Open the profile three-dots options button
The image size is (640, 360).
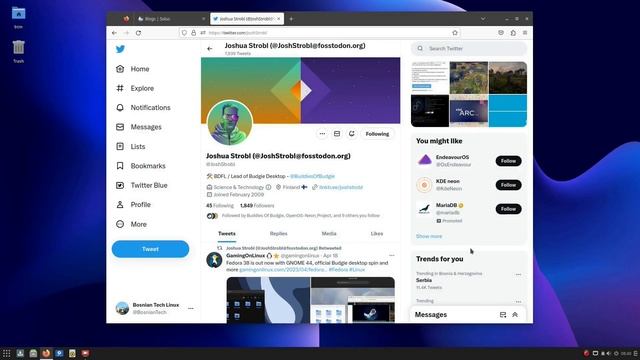click(322, 134)
